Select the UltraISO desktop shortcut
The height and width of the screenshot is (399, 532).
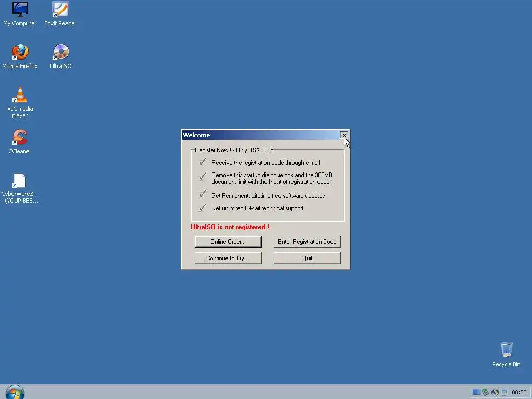61,56
